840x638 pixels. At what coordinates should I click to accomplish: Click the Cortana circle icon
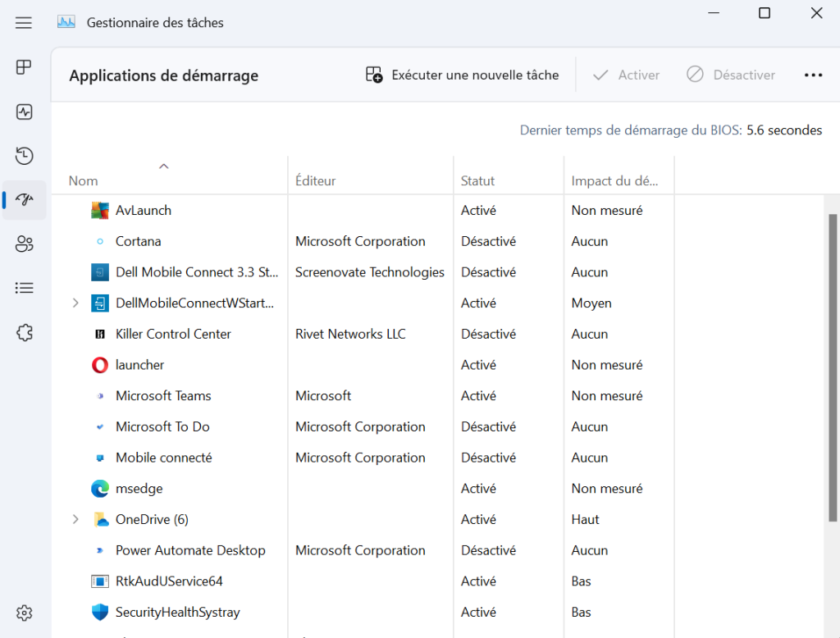point(99,242)
